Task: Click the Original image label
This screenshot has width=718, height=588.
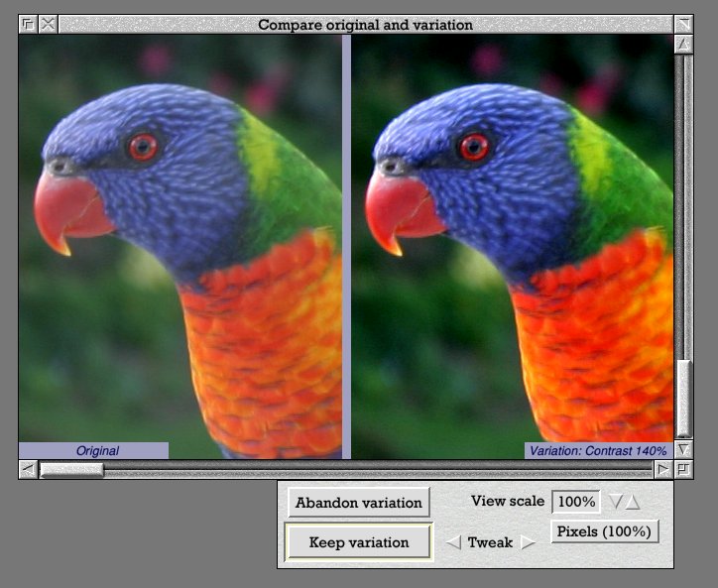Action: (94, 450)
